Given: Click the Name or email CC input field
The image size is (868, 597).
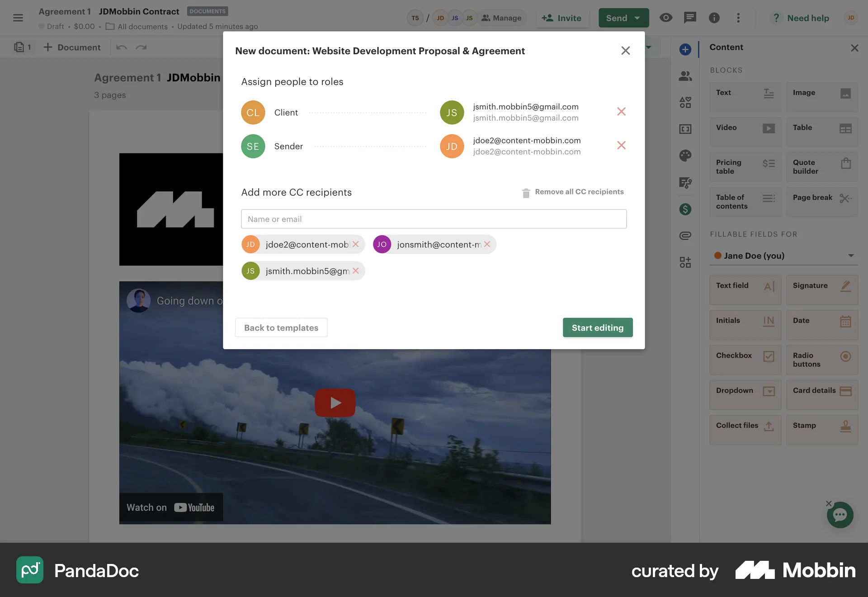Looking at the screenshot, I should coord(434,219).
